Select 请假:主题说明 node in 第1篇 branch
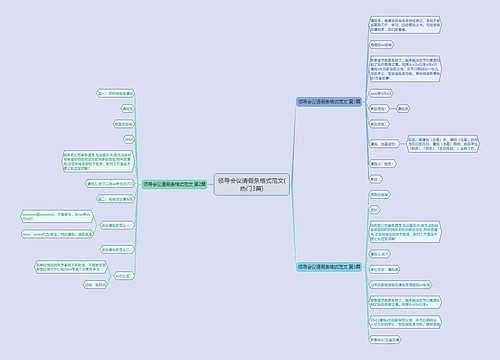The height and width of the screenshot is (360, 500). pos(384,144)
